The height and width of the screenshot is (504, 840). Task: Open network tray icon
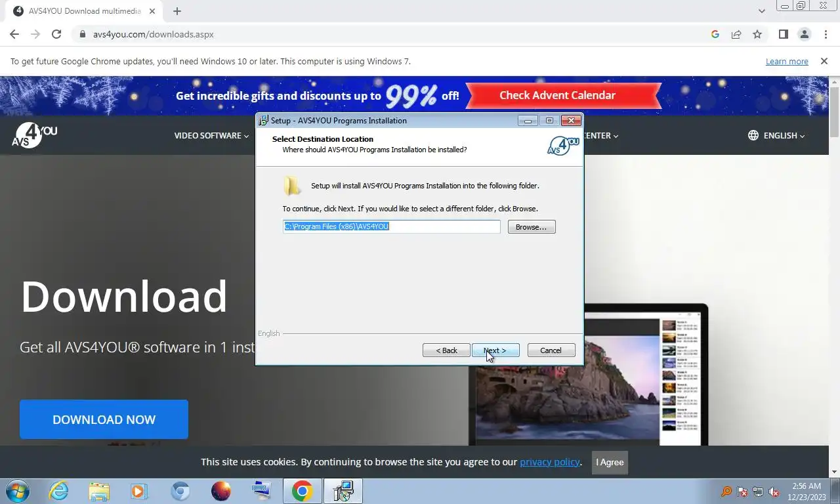[x=758, y=492]
